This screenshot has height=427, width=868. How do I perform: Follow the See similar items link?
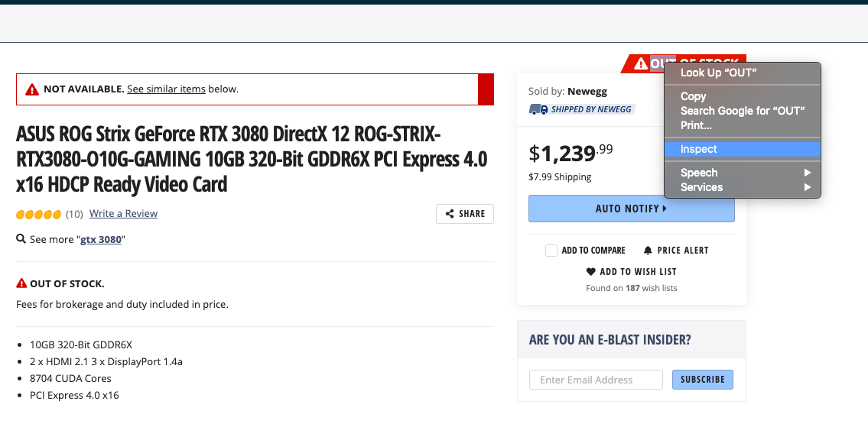click(166, 89)
